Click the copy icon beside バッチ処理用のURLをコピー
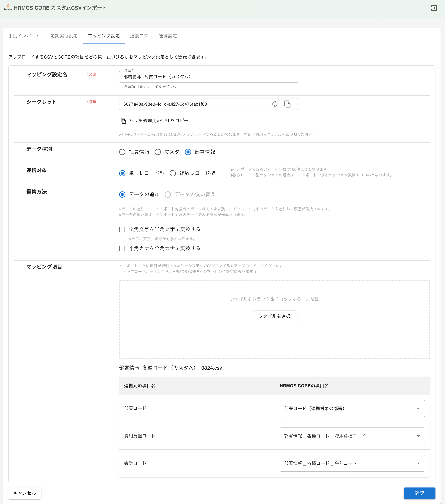This screenshot has width=445, height=504. click(x=123, y=121)
